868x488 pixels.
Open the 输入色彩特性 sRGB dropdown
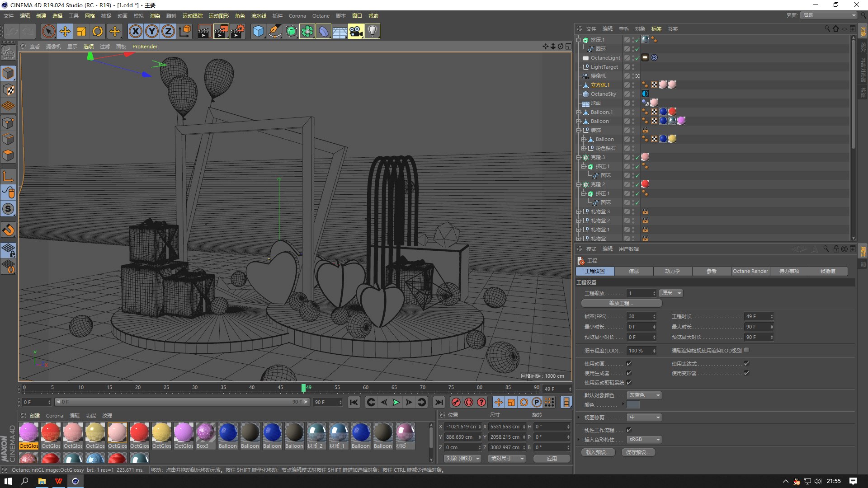point(644,439)
